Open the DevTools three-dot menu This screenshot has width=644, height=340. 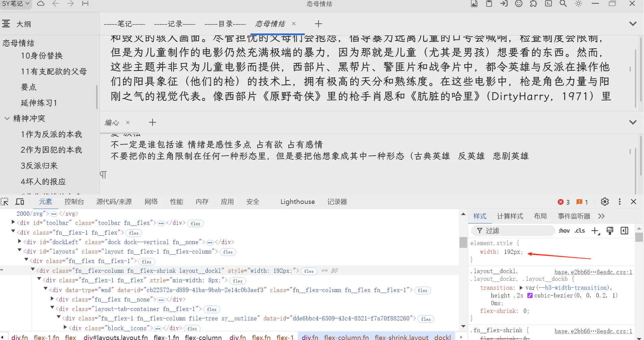pyautogui.click(x=619, y=202)
